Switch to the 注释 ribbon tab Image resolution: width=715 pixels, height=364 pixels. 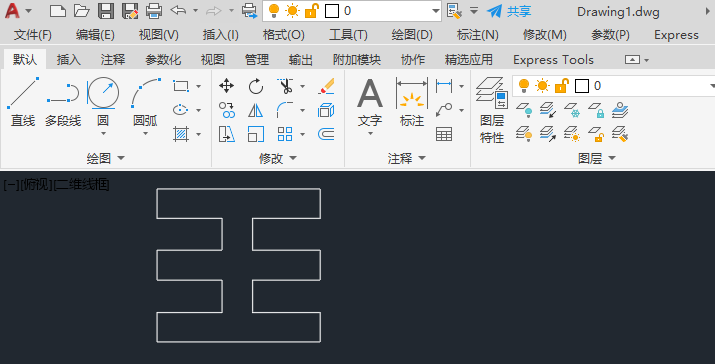(x=113, y=60)
